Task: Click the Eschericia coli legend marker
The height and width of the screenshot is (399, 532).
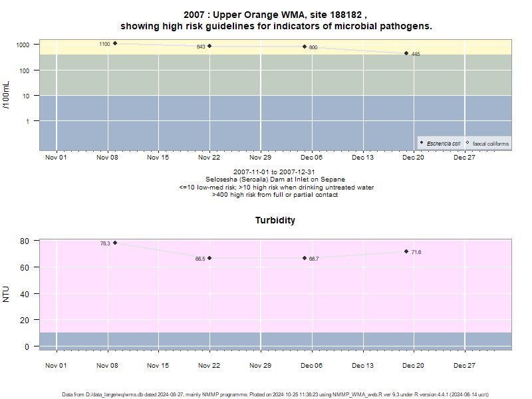Action: tap(422, 143)
